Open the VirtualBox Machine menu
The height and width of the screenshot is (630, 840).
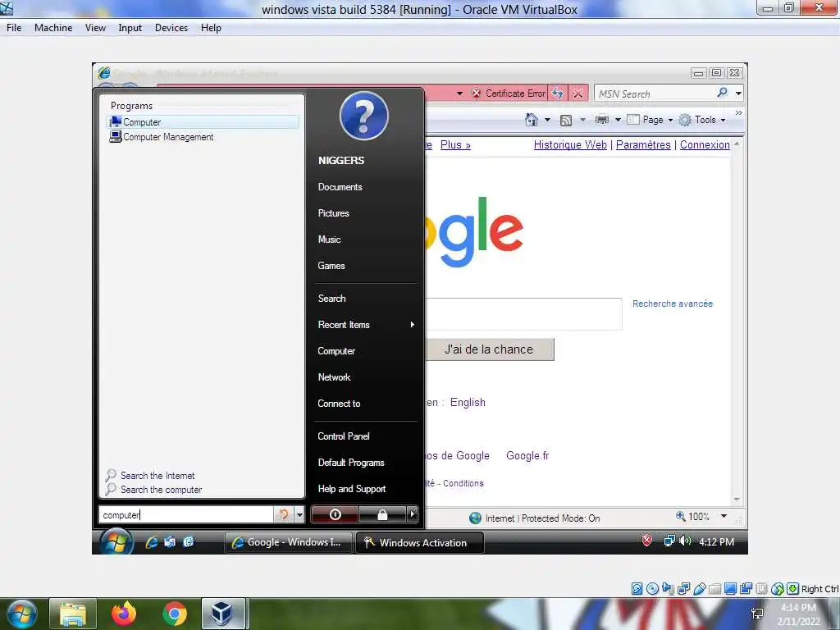point(53,28)
